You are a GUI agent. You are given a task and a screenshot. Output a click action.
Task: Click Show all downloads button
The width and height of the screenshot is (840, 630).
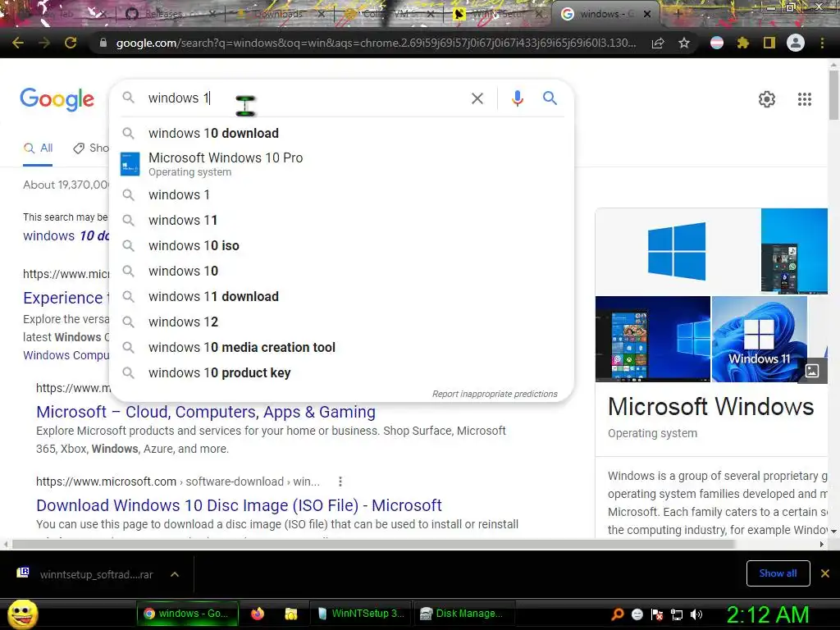click(x=778, y=573)
